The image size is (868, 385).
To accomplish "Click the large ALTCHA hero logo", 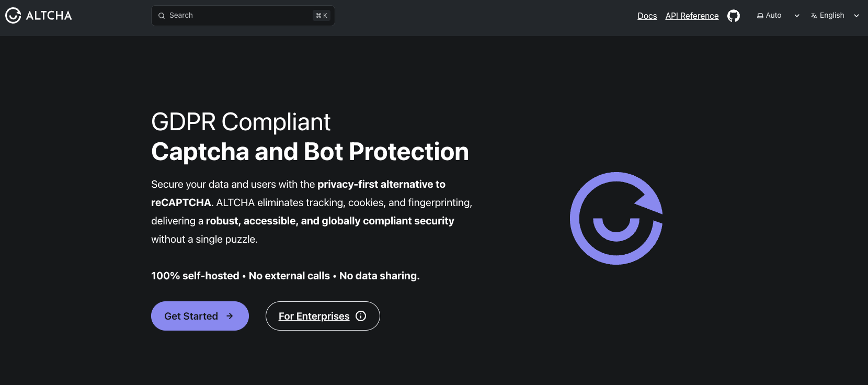I will pyautogui.click(x=616, y=218).
